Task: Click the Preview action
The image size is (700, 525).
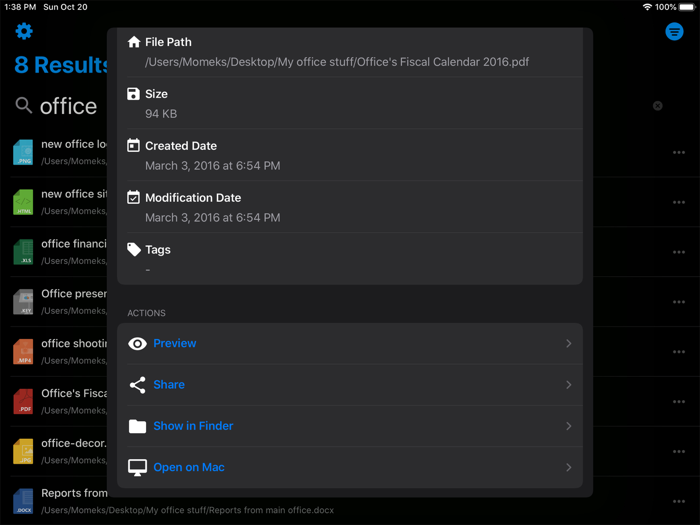Action: 350,343
